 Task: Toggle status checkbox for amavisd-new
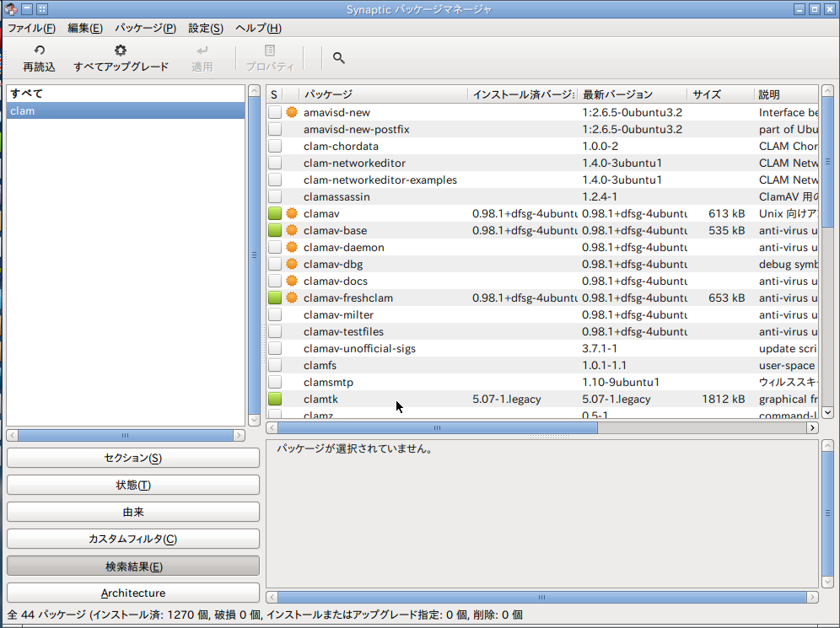click(275, 112)
